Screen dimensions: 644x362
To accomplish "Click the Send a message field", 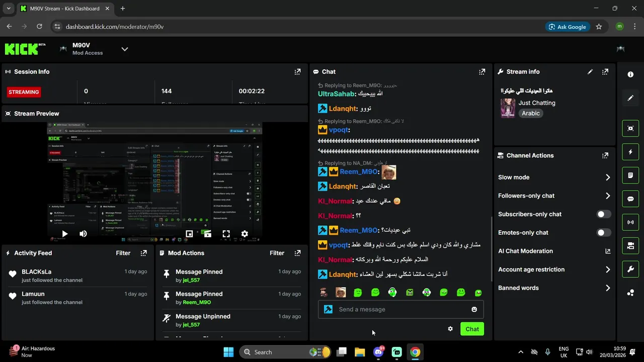I will tap(400, 310).
